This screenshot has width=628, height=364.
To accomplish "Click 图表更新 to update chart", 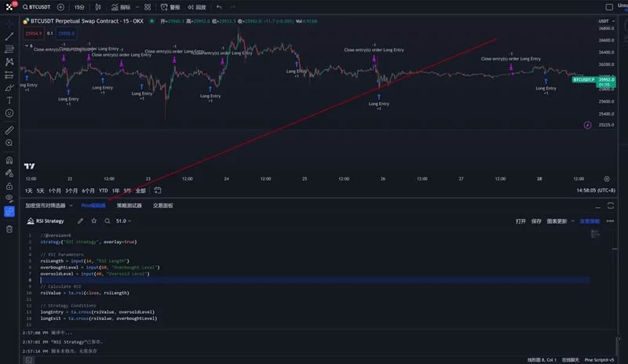I will click(x=557, y=221).
